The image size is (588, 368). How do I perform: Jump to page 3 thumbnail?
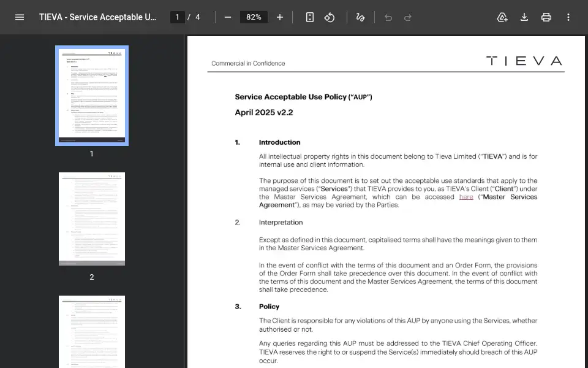[x=92, y=332]
